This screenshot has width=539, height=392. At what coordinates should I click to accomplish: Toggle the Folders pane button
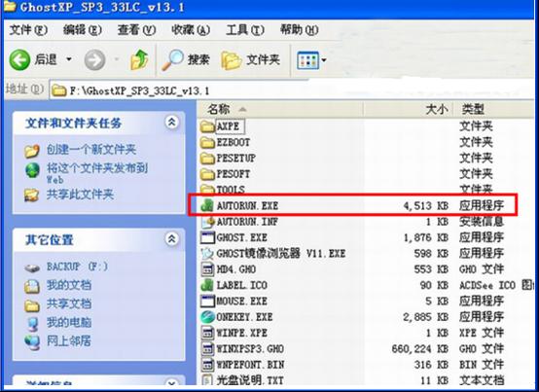point(250,59)
